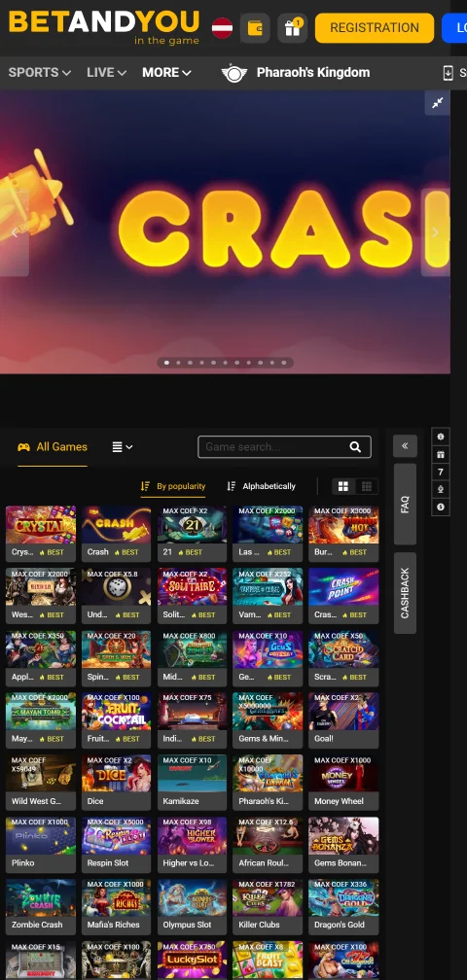The width and height of the screenshot is (467, 980).
Task: Click the Wild West G... game label
Action: [x=36, y=801]
